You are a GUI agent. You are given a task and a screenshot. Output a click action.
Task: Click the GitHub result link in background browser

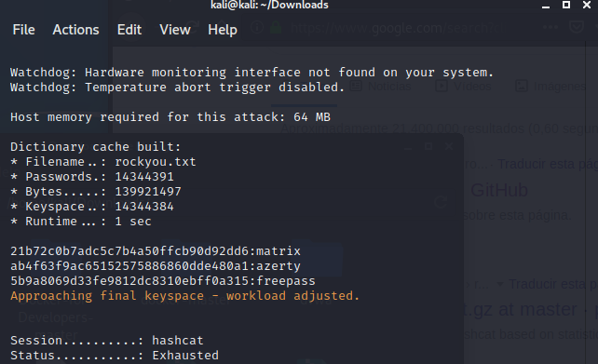pyautogui.click(x=499, y=190)
